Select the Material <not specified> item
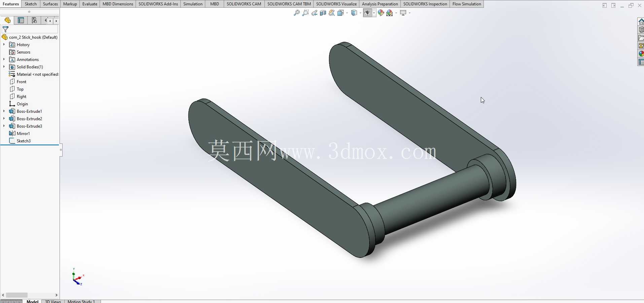This screenshot has width=644, height=303. point(34,74)
